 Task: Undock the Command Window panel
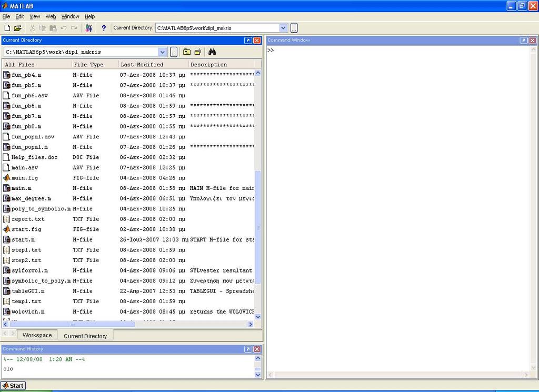524,40
